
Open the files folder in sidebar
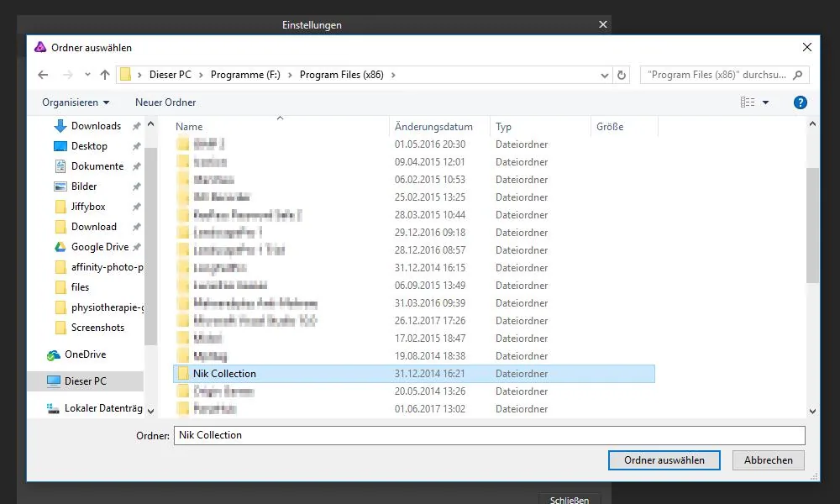coord(80,287)
